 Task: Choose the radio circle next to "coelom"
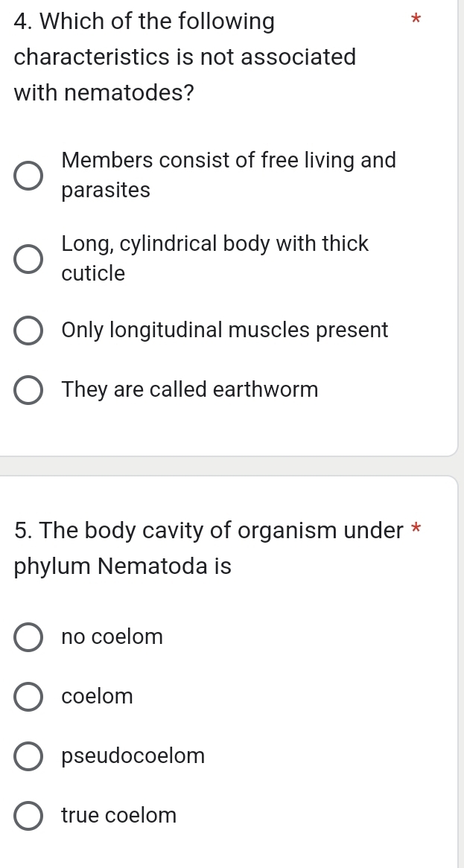pos(29,698)
